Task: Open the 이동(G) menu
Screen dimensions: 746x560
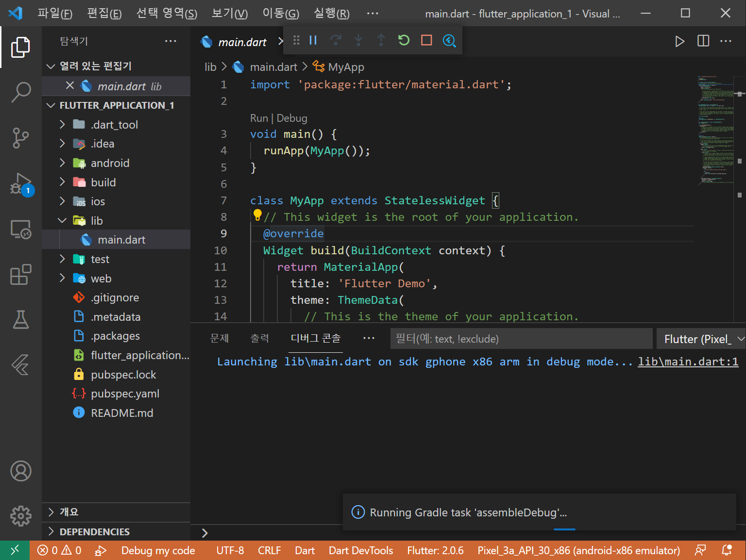Action: 281,13
